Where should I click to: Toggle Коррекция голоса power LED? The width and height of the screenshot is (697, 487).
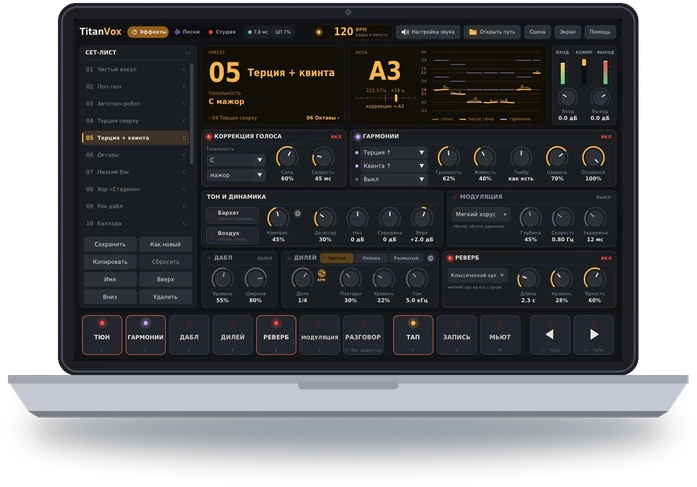point(208,137)
